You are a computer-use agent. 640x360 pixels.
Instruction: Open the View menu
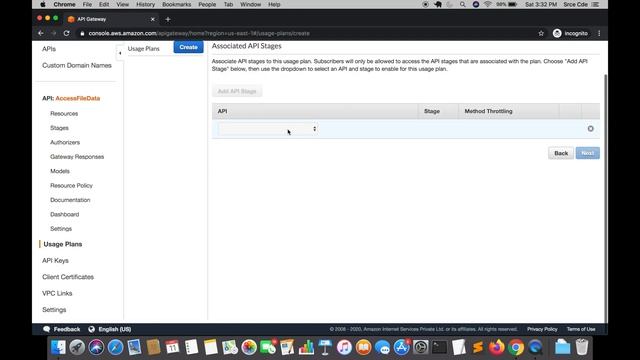122,4
